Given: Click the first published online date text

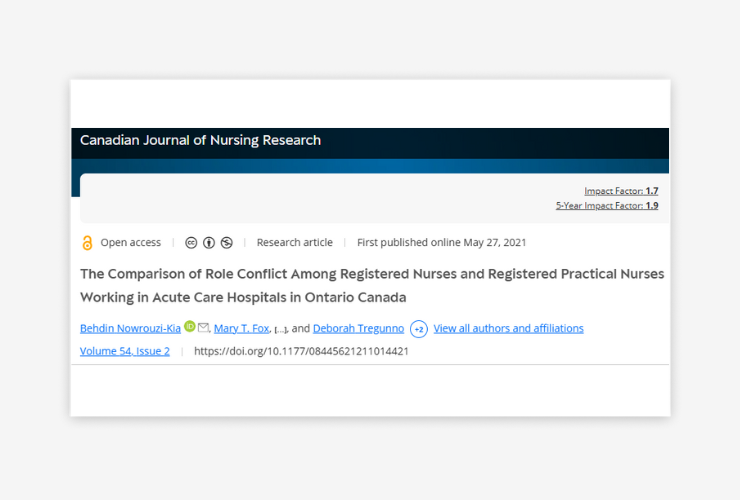Looking at the screenshot, I should click(441, 243).
